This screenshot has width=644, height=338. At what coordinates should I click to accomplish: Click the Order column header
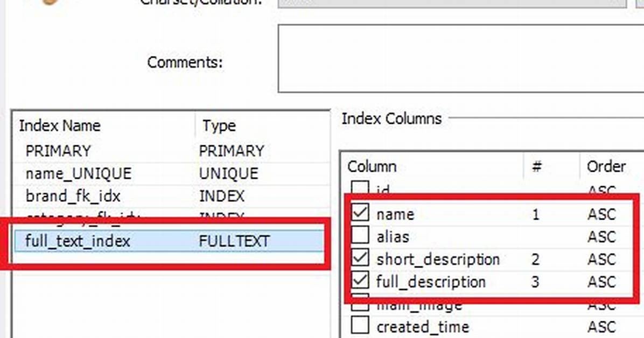606,166
